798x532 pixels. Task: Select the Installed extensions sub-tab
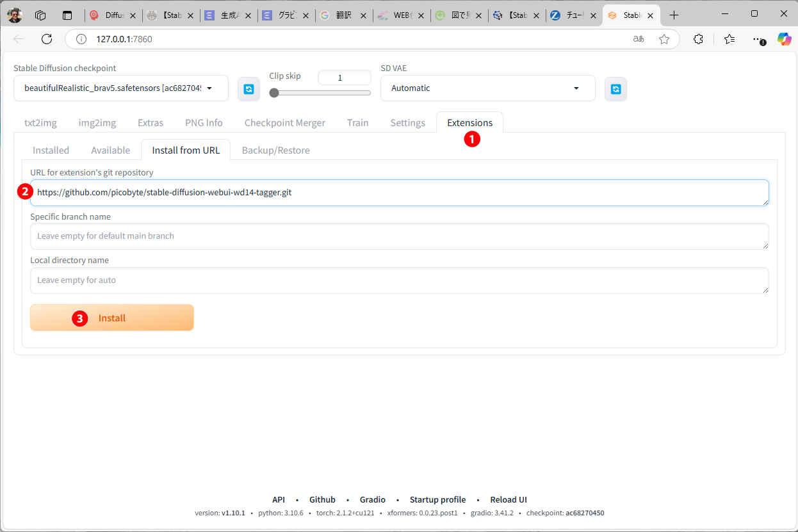point(51,150)
